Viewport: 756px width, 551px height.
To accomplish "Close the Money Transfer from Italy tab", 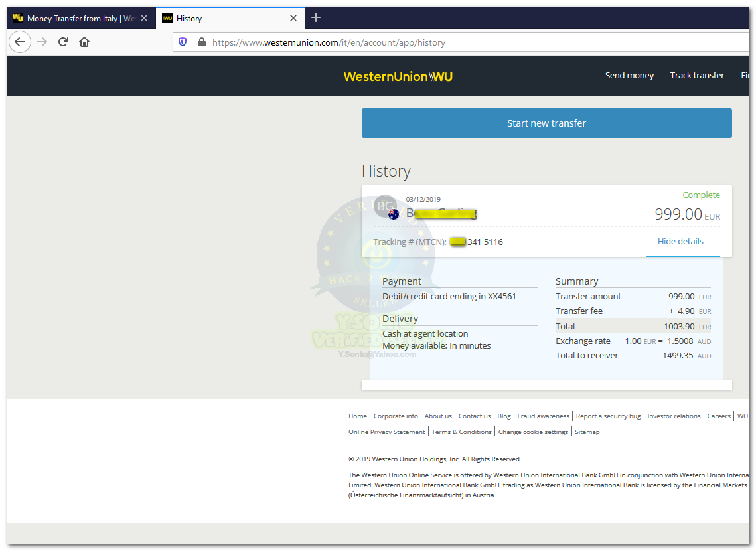I will pos(143,19).
